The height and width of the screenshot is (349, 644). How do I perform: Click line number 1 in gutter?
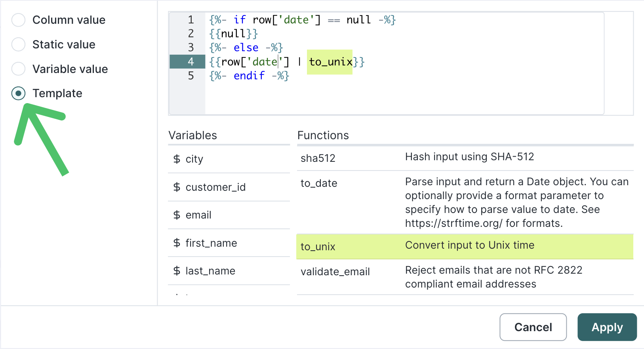191,20
